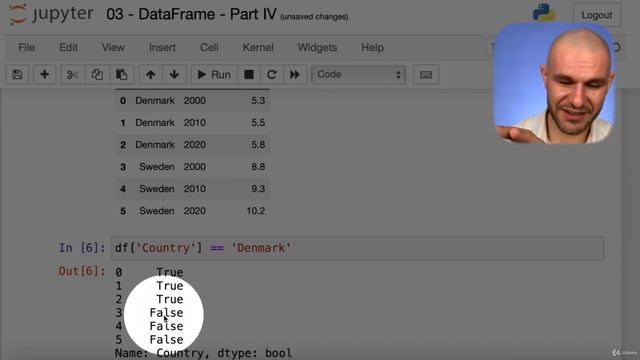The image size is (640, 360).
Task: Click the presenter webcam video overlay
Action: pos(554,84)
